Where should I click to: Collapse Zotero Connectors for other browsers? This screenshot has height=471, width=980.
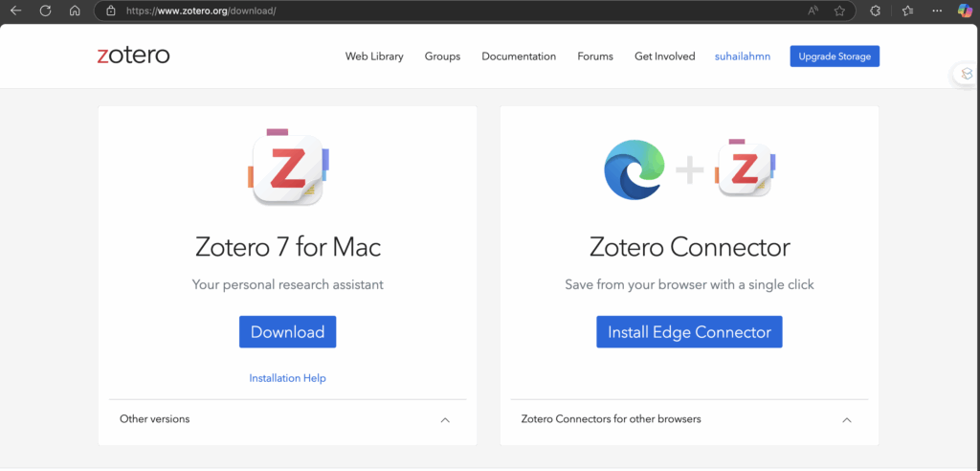846,419
